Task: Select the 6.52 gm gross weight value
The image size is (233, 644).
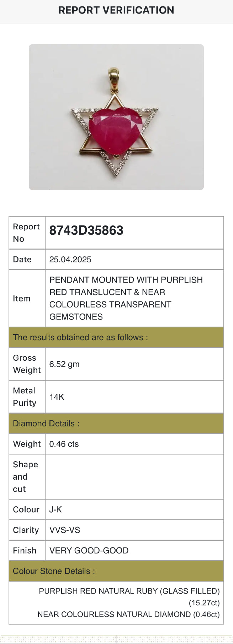Action: (64, 364)
